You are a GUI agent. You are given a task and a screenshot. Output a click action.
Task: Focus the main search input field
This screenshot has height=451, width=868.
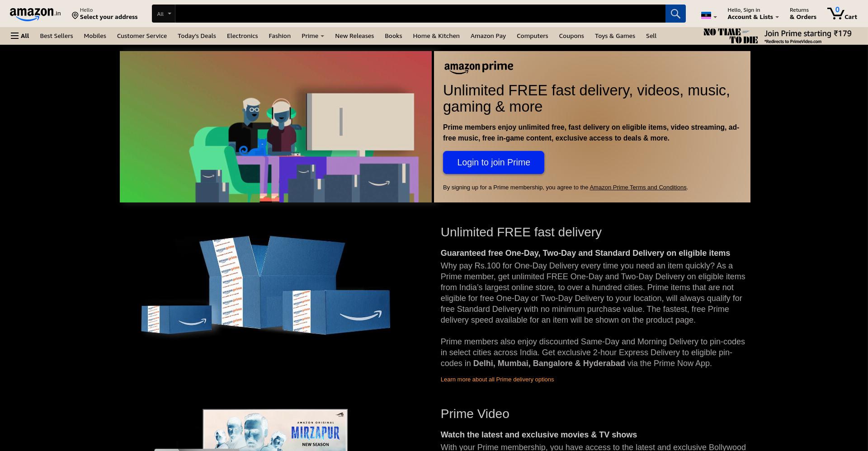tap(420, 14)
